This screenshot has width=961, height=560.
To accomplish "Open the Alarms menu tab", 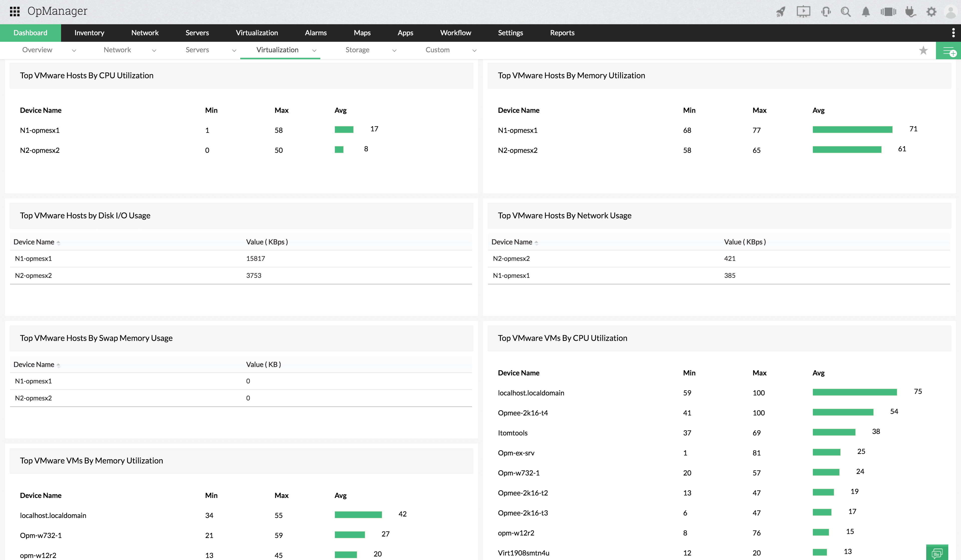I will (315, 33).
